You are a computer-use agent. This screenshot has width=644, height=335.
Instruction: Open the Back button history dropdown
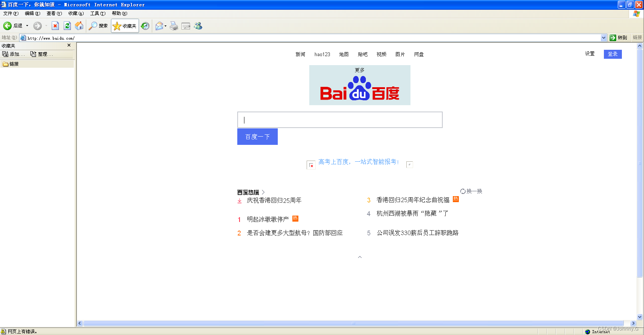pos(27,26)
